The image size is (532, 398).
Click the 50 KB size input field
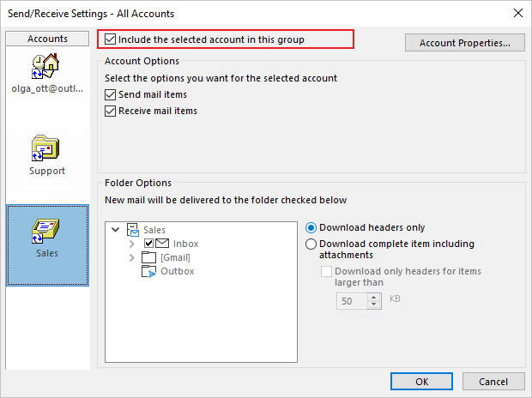[x=352, y=301]
